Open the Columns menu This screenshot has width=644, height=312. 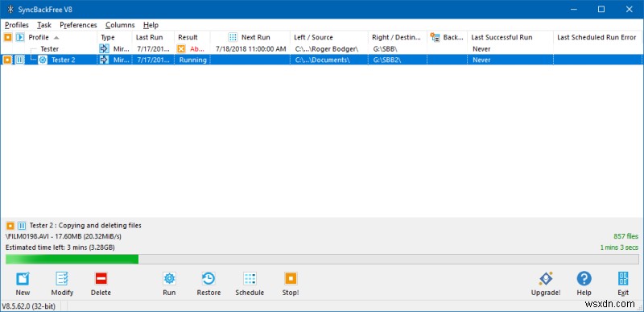tap(120, 25)
